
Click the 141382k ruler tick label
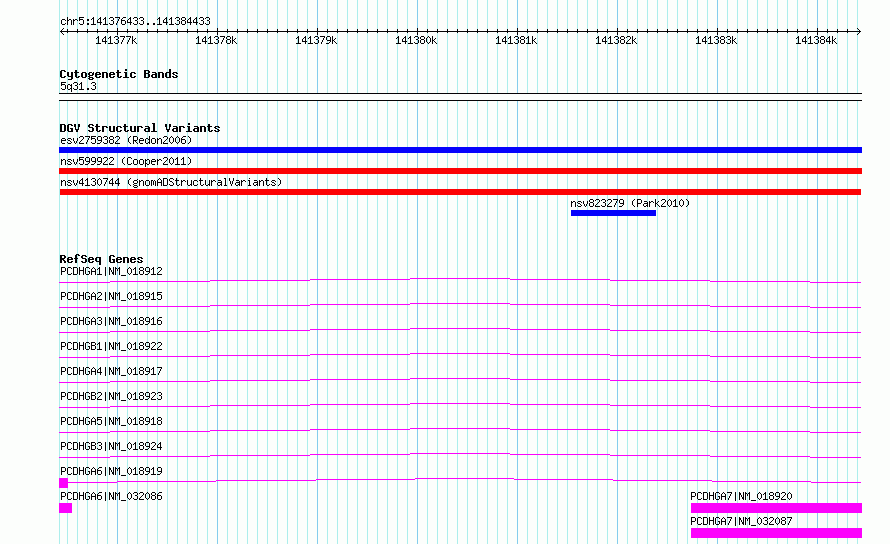(616, 40)
